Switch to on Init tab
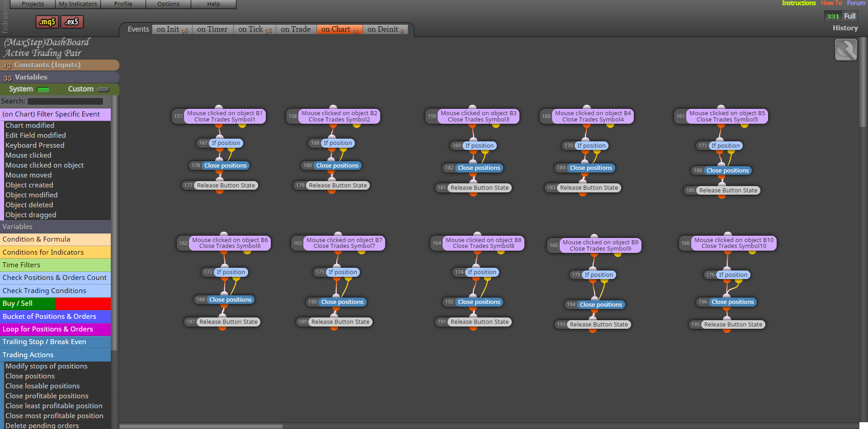Viewport: 868px width, 429px height. pos(172,29)
